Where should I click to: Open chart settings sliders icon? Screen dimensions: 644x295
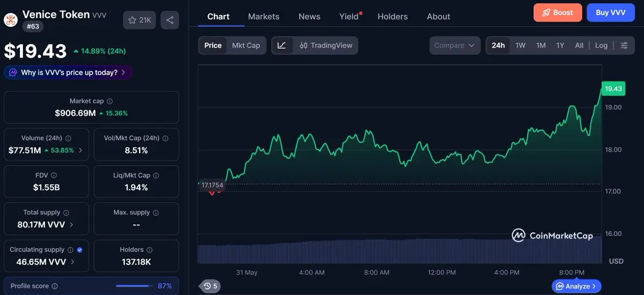click(624, 46)
